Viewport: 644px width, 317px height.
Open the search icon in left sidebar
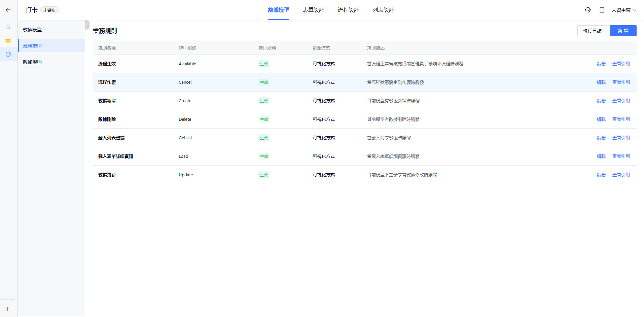click(x=8, y=27)
